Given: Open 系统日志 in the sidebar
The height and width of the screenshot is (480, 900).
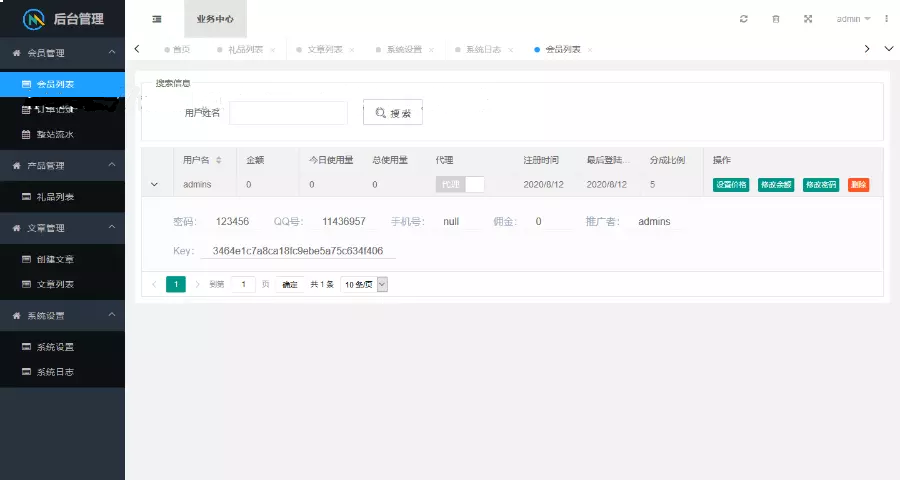Looking at the screenshot, I should click(62, 372).
